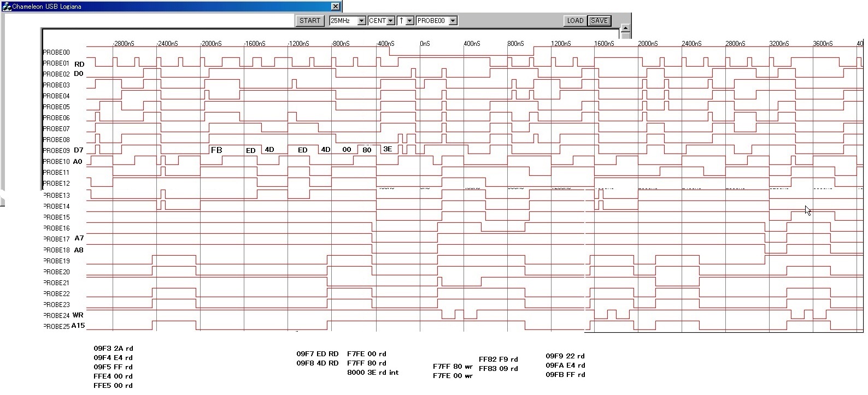Click the scrollbar up arrow
This screenshot has height=395, width=868.
point(626,28)
